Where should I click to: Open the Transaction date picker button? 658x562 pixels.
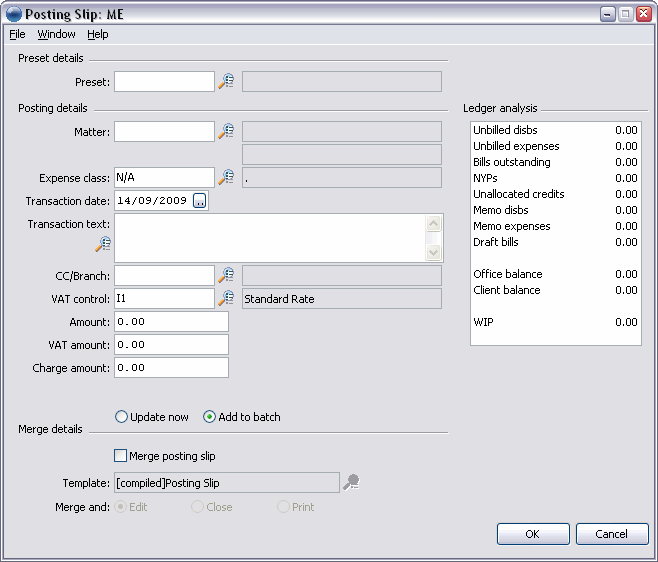(x=200, y=201)
